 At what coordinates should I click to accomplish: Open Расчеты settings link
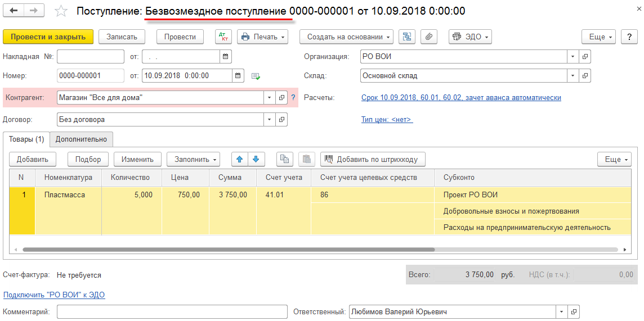[461, 98]
